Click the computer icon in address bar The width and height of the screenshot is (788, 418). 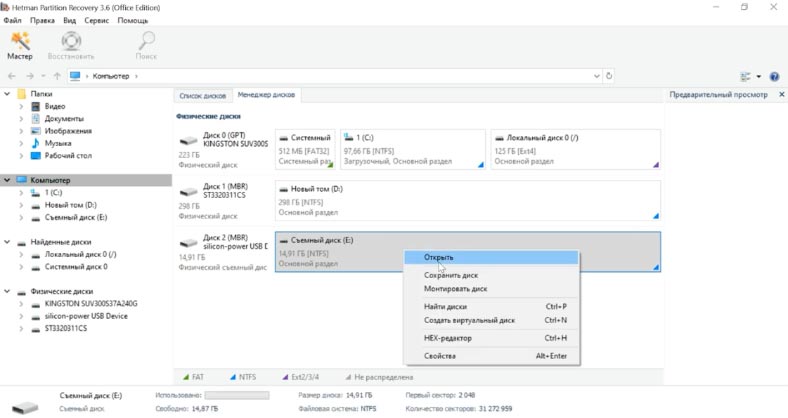tap(75, 76)
